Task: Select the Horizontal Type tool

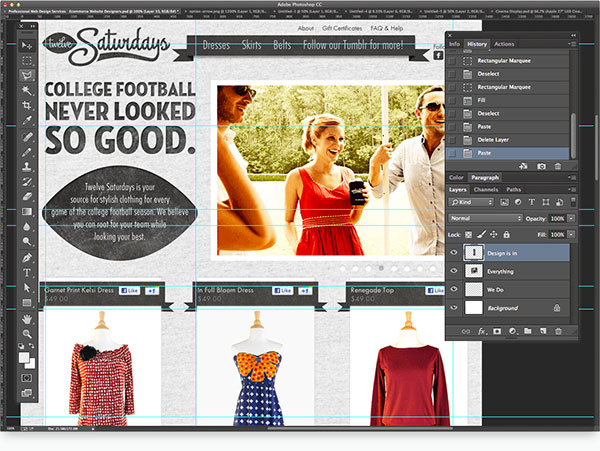Action: (28, 272)
